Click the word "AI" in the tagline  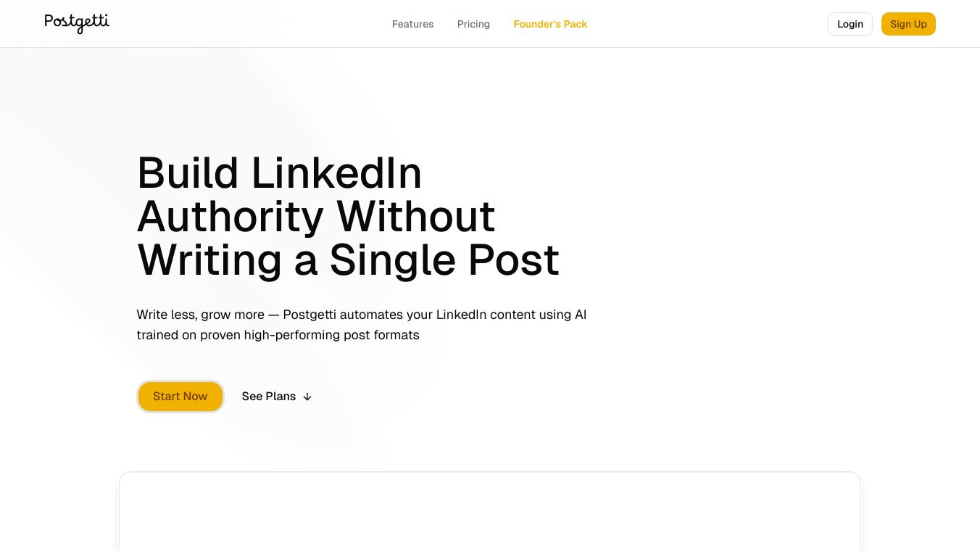point(580,315)
